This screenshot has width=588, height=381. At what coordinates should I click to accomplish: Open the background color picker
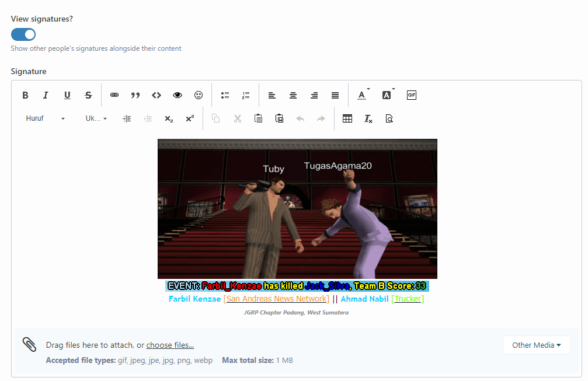[x=388, y=95]
